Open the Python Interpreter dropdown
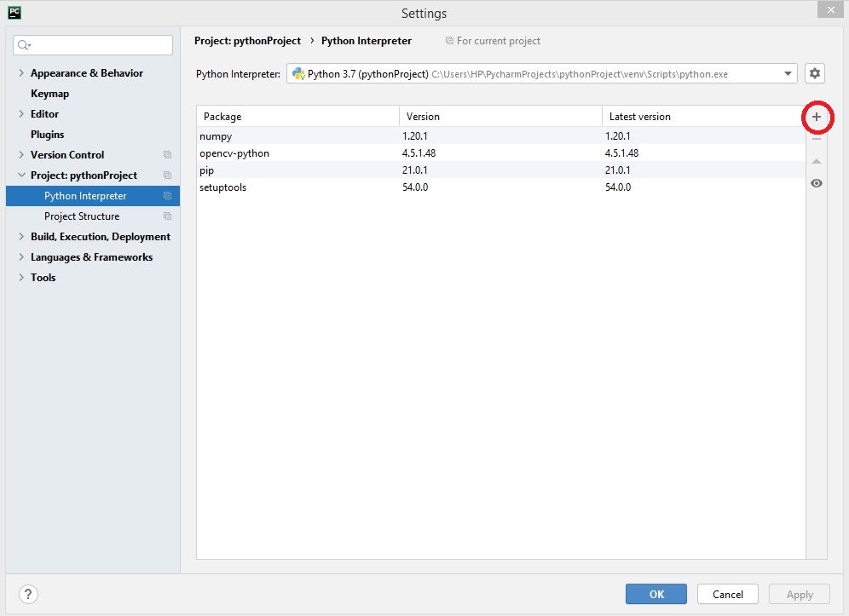The image size is (849, 616). [788, 73]
